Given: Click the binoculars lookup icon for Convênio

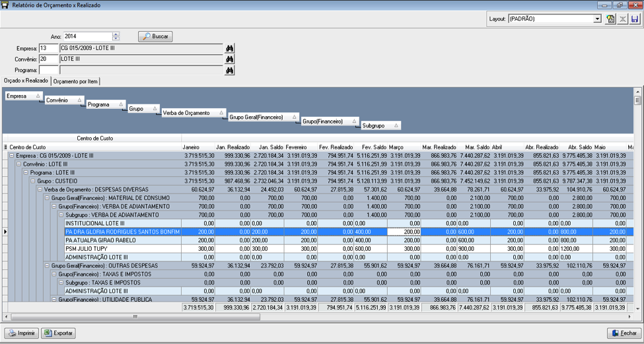Looking at the screenshot, I should point(230,59).
